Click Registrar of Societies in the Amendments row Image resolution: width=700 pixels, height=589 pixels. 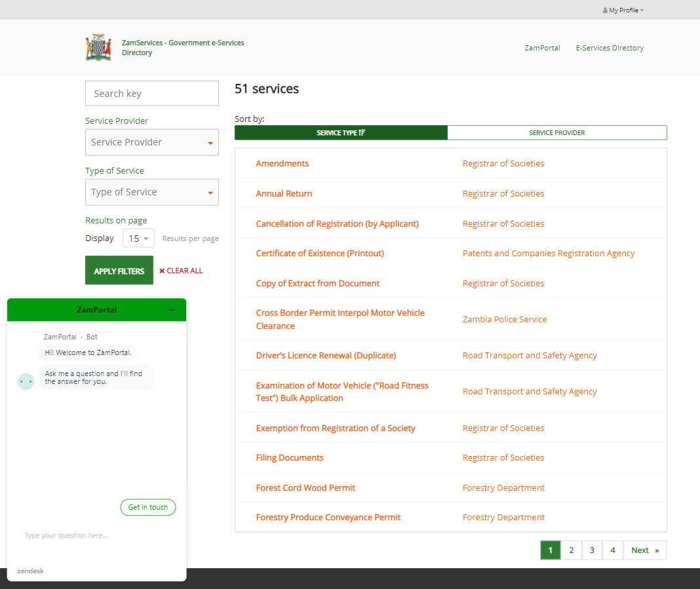(x=503, y=163)
